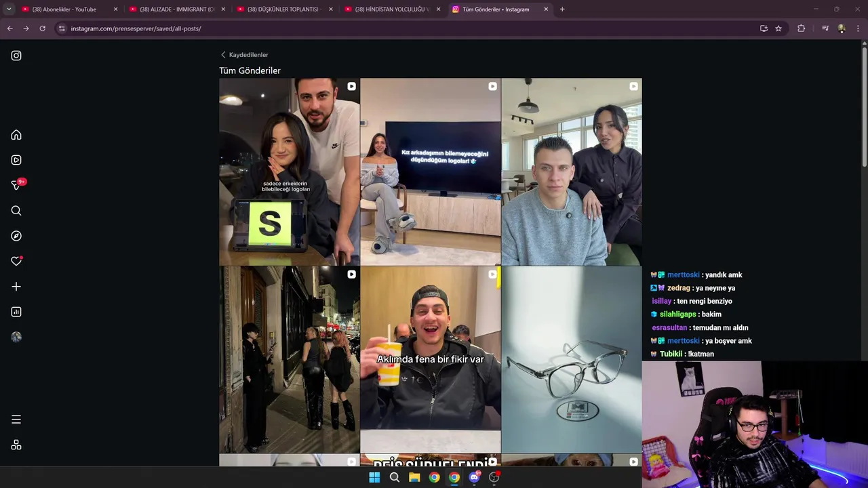This screenshot has width=868, height=488.
Task: Open Discord from taskbar
Action: click(x=475, y=477)
